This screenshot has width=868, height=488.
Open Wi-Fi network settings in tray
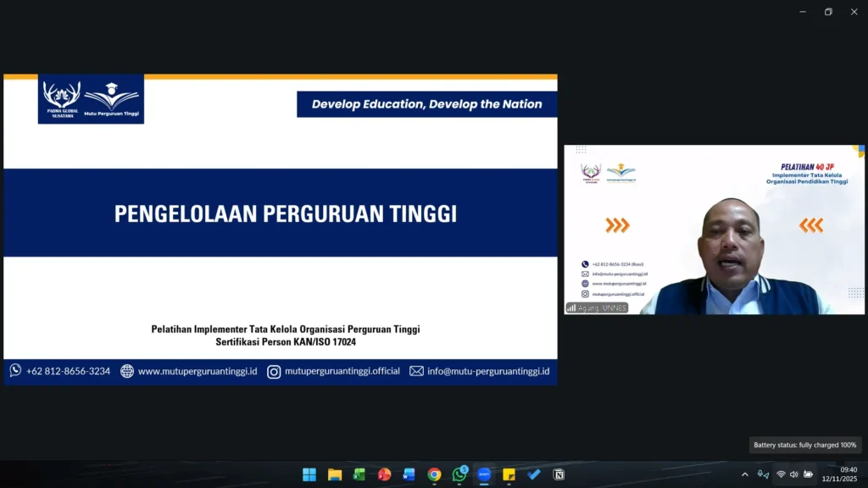click(781, 474)
